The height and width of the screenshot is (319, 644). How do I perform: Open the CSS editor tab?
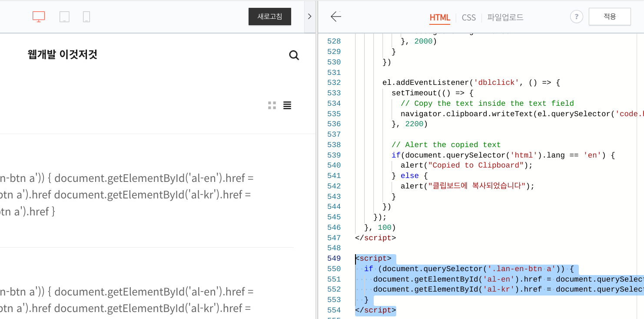point(469,17)
